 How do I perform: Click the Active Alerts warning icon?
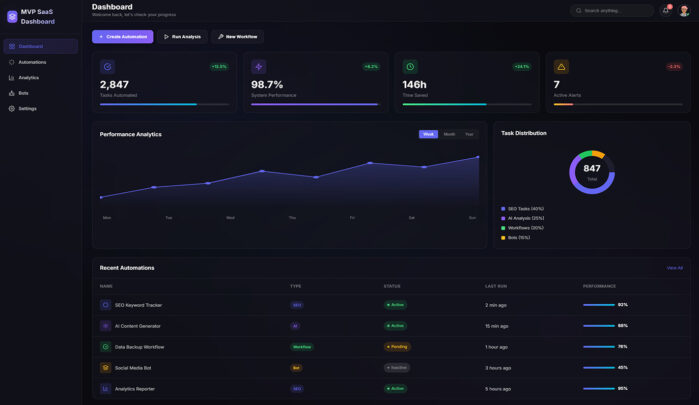561,67
